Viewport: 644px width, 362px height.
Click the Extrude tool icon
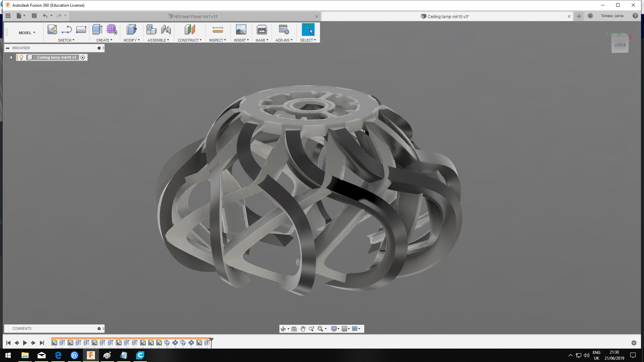[x=97, y=29]
